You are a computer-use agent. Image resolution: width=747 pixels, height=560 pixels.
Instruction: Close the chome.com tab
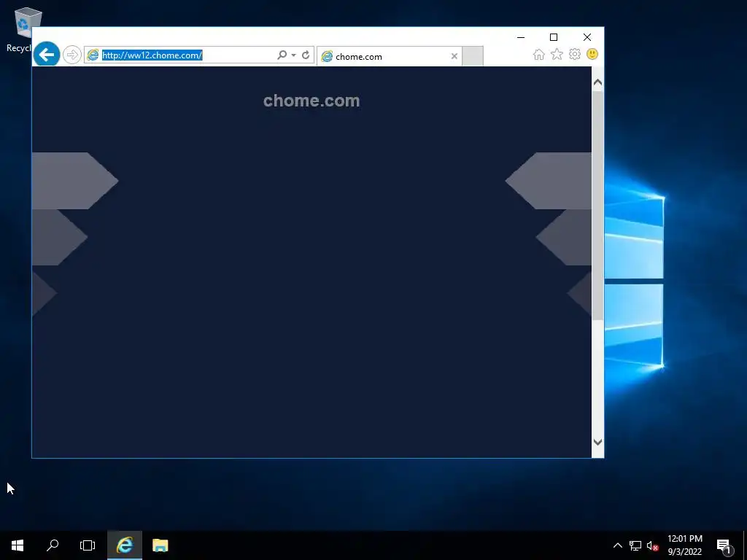[454, 56]
